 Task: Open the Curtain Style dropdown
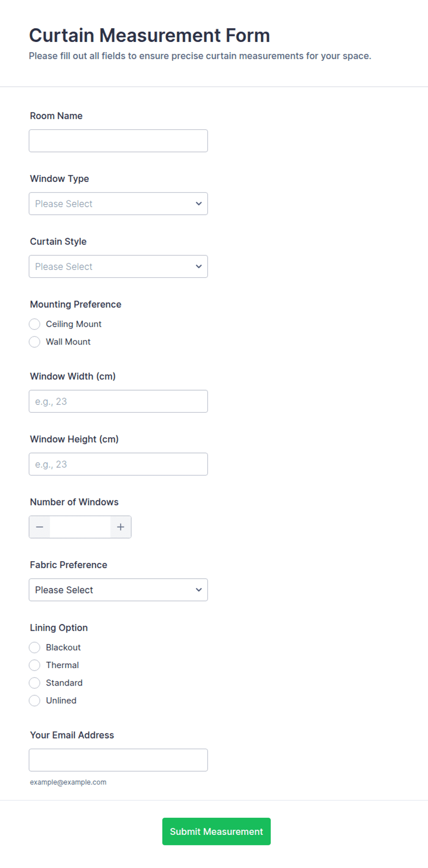[118, 266]
